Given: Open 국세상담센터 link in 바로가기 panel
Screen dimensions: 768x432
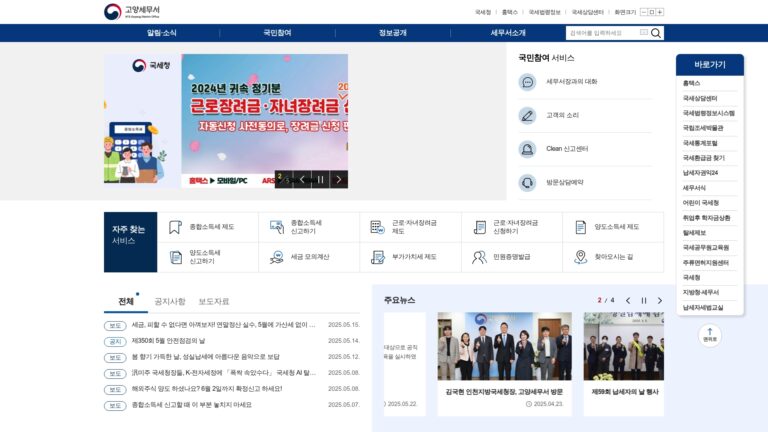Looking at the screenshot, I should click(700, 98).
